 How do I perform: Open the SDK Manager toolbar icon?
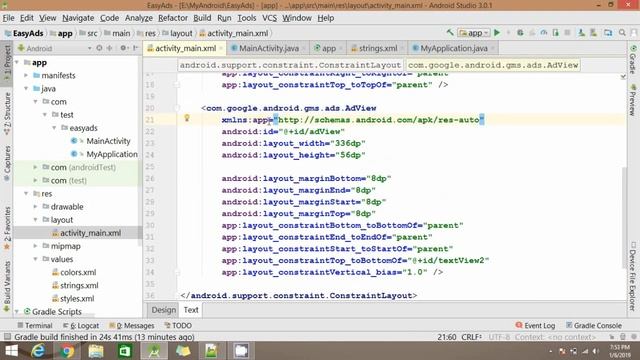(x=593, y=33)
